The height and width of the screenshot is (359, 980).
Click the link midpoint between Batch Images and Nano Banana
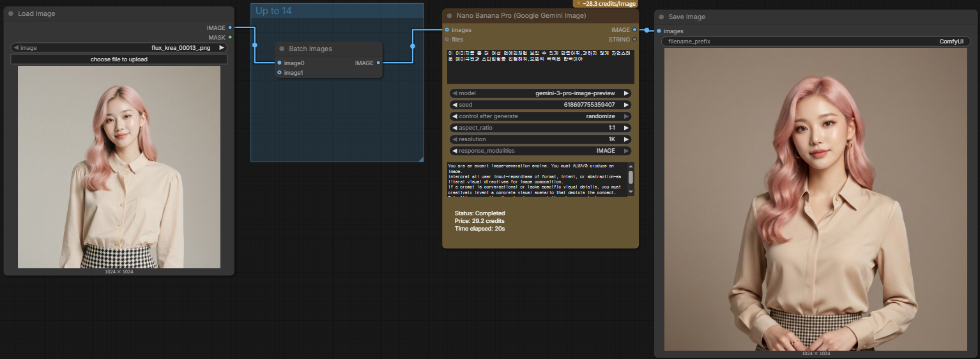(x=413, y=46)
